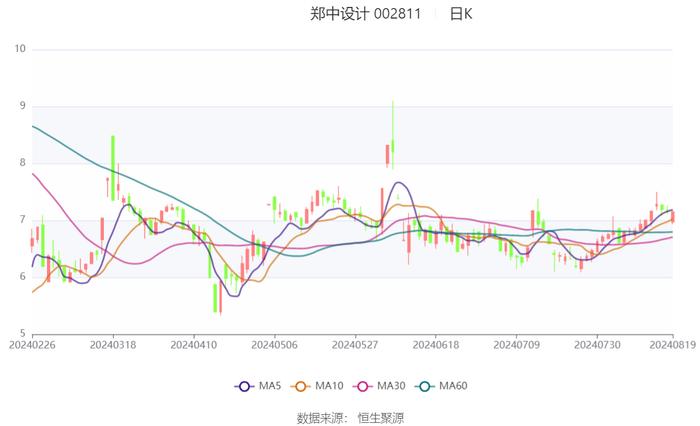The width and height of the screenshot is (700, 426).
Task: Click x-axis date label 20240618
Action: tap(436, 345)
